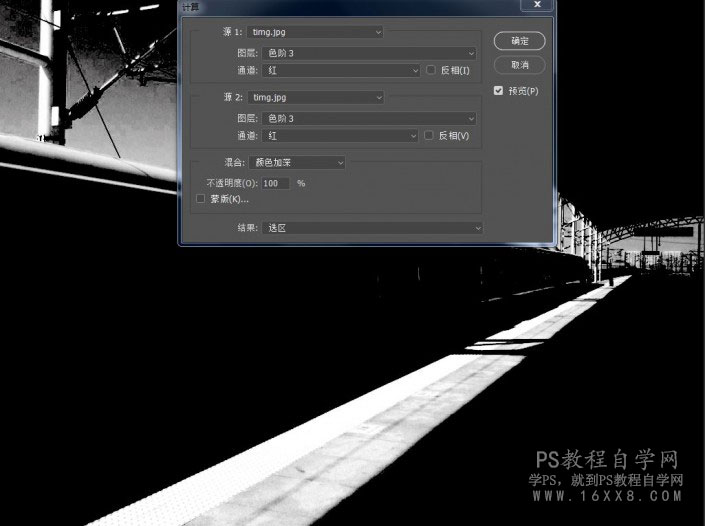The image size is (705, 526).
Task: Enable the 蒙版(K) mask checkbox
Action: pos(201,198)
